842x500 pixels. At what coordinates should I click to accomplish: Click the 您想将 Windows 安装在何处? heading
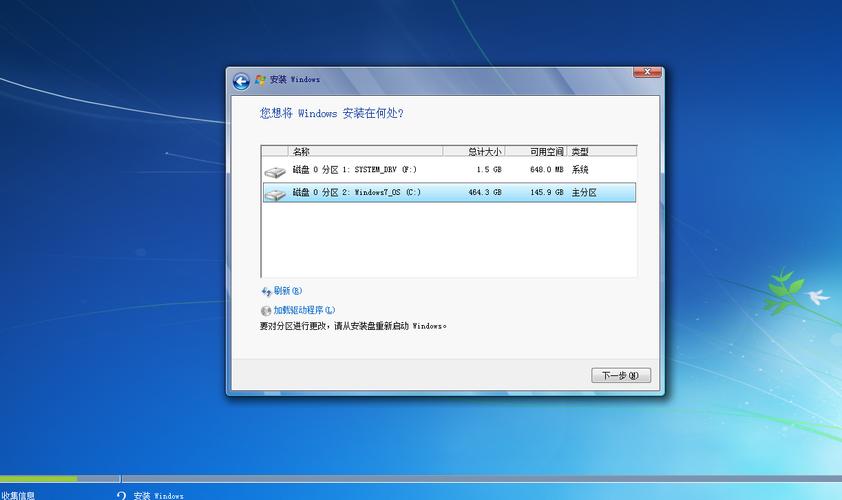click(x=332, y=113)
